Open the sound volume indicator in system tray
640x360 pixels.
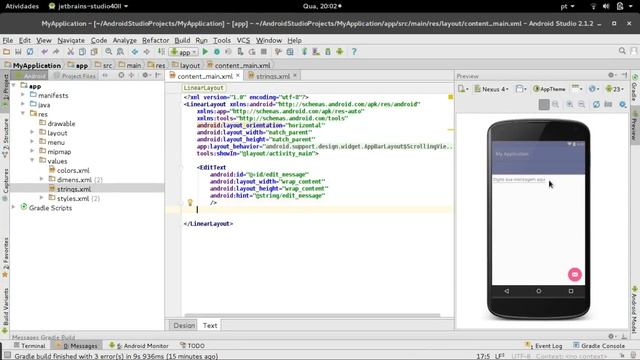point(606,6)
